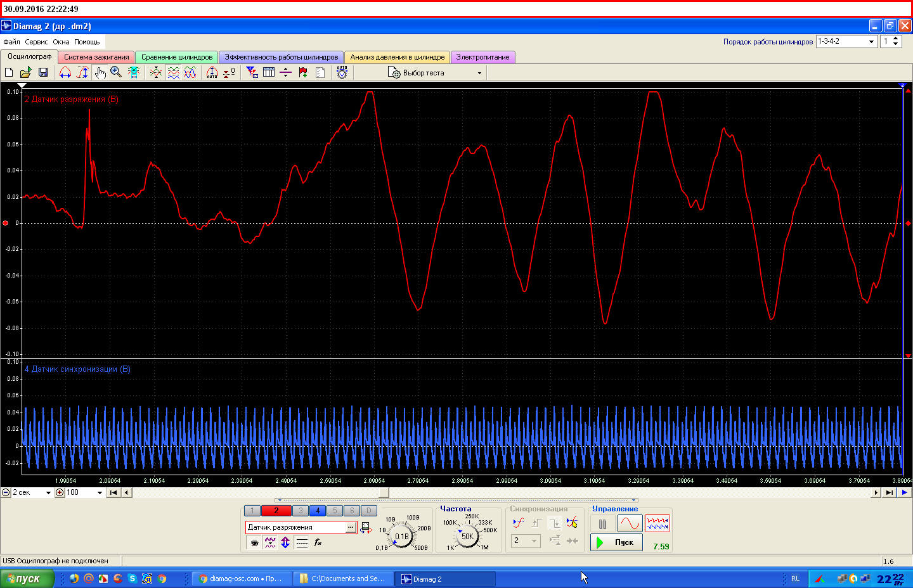The height and width of the screenshot is (588, 913).
Task: Switch to Эффективность работы цилиндров tab
Action: tap(282, 57)
